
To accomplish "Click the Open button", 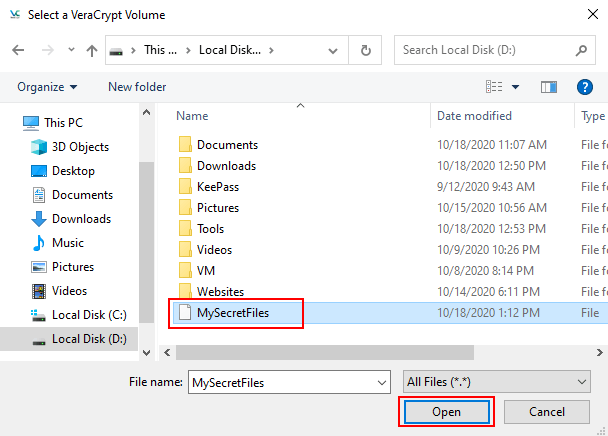I will click(446, 412).
